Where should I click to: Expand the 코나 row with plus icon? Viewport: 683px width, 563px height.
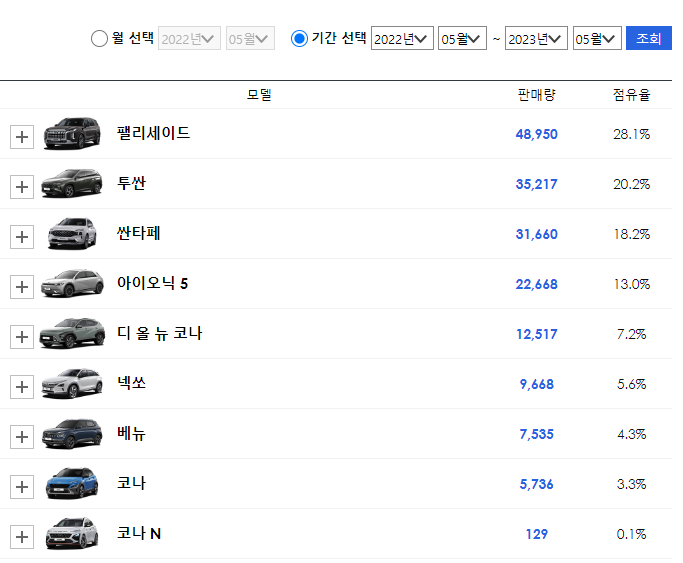point(22,487)
